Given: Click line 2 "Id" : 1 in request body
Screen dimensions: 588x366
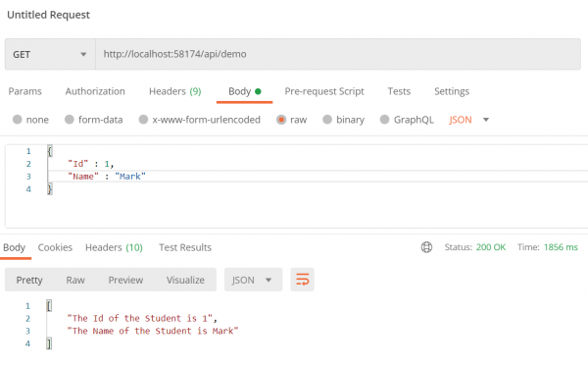Looking at the screenshot, I should click(x=91, y=164).
